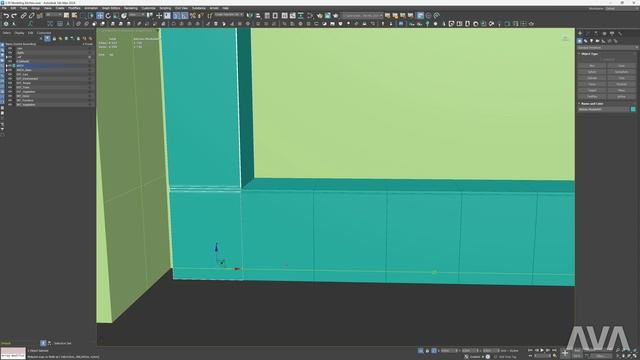Viewport: 640px width, 360px height.
Task: Open the Rendering menu
Action: click(x=131, y=8)
